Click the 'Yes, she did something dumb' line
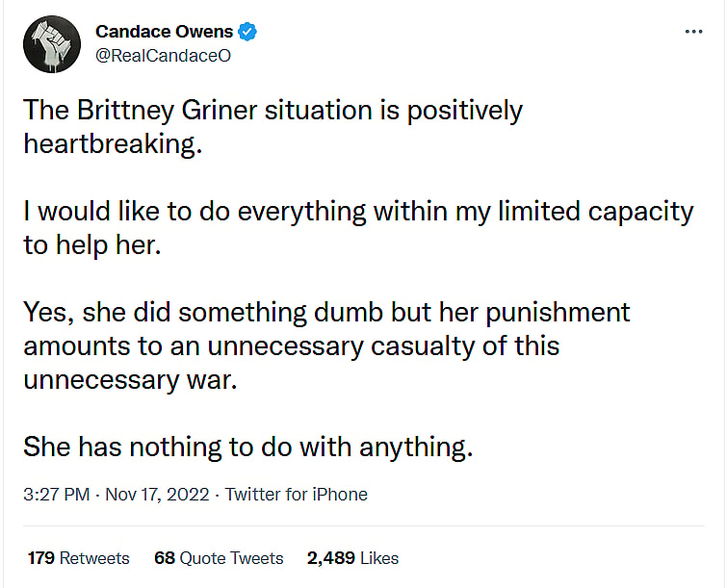The height and width of the screenshot is (588, 727). pyautogui.click(x=326, y=313)
